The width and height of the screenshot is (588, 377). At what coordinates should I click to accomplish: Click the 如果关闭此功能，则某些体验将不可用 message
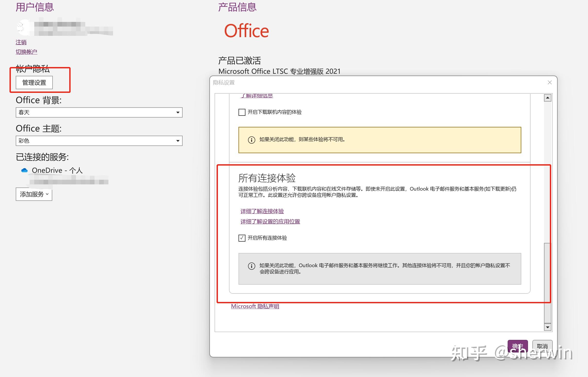[302, 140]
